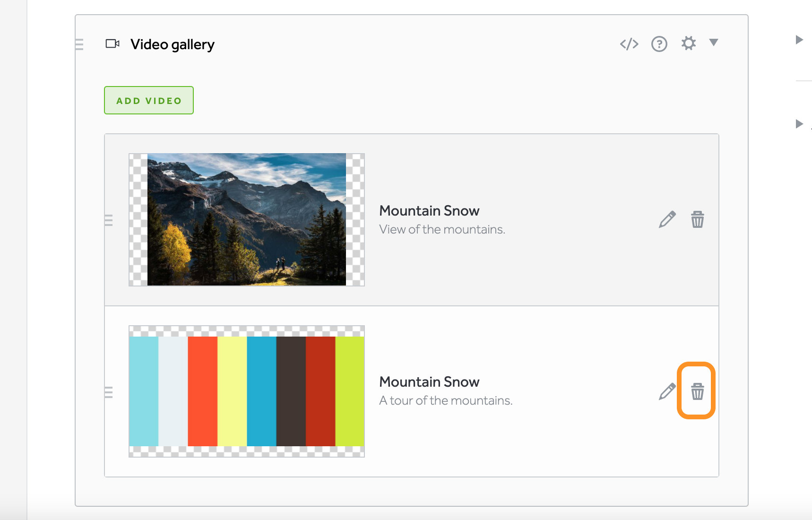
Task: Click the Add Video button
Action: [149, 100]
